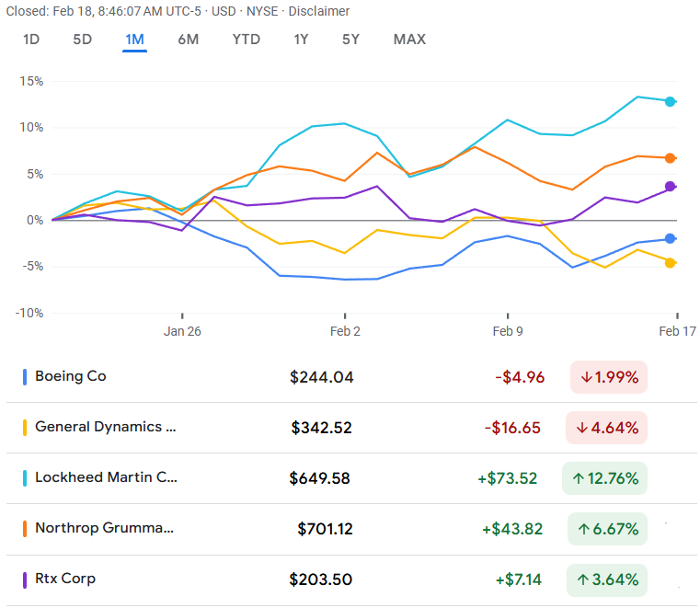This screenshot has width=700, height=608.
Task: Click the up 3.64% change badge
Action: coord(607,579)
